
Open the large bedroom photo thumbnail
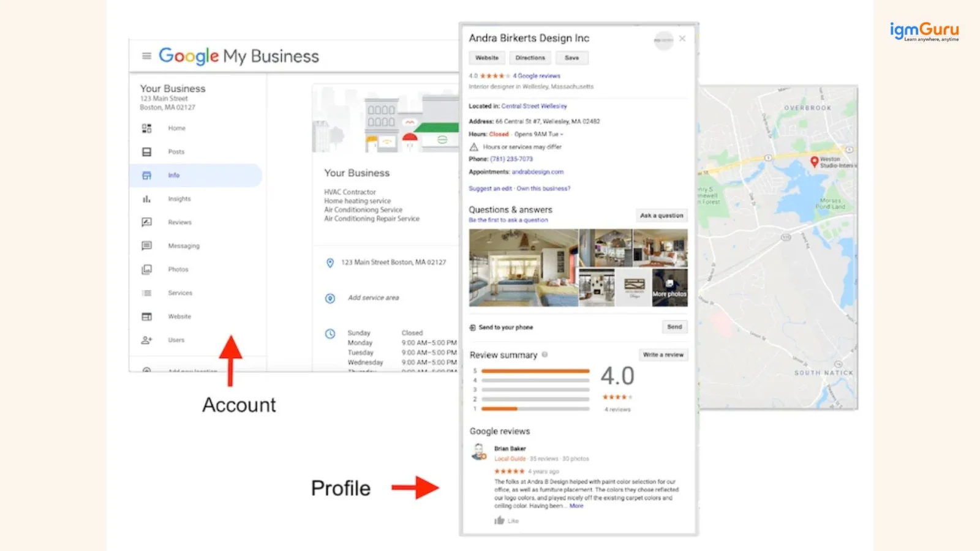[x=523, y=268]
